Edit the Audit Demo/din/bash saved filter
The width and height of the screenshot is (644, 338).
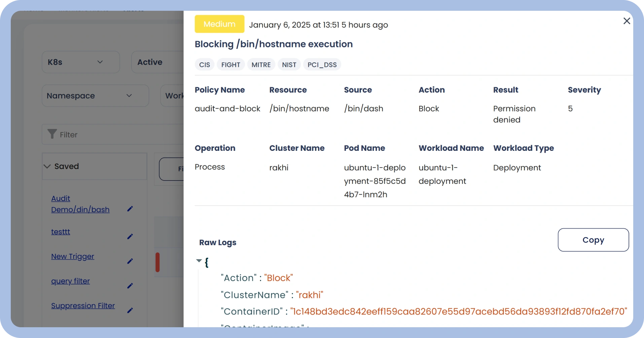(x=130, y=209)
